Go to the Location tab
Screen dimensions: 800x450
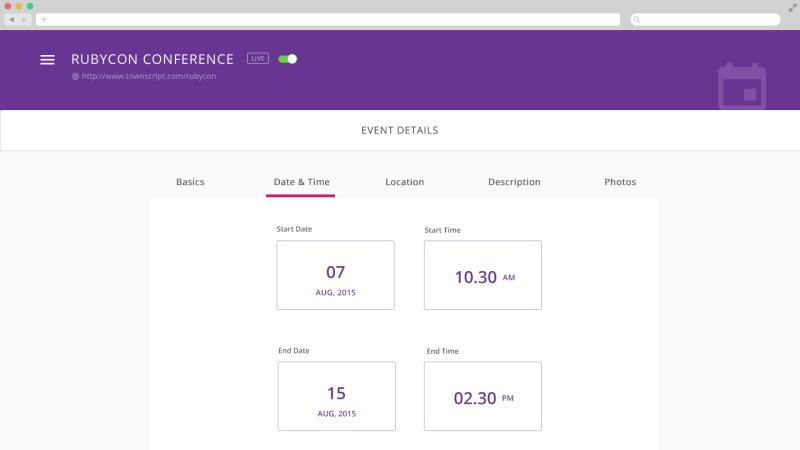(405, 182)
